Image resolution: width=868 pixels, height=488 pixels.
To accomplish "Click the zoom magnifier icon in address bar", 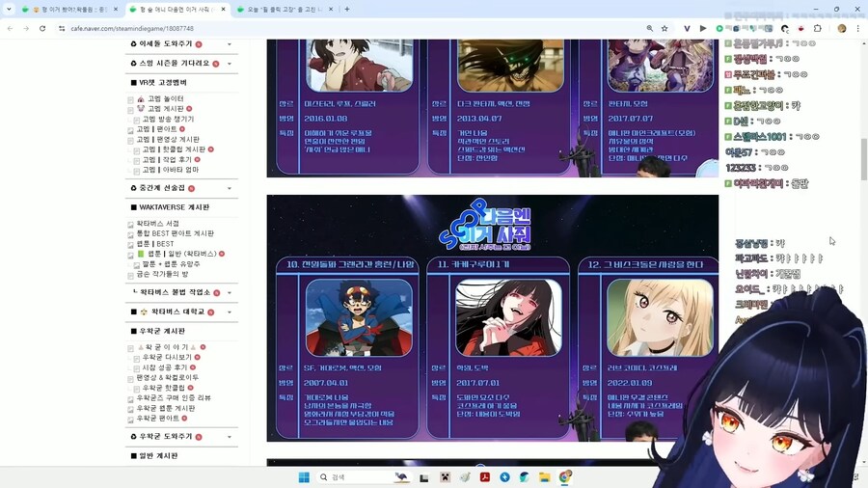I will 649,28.
